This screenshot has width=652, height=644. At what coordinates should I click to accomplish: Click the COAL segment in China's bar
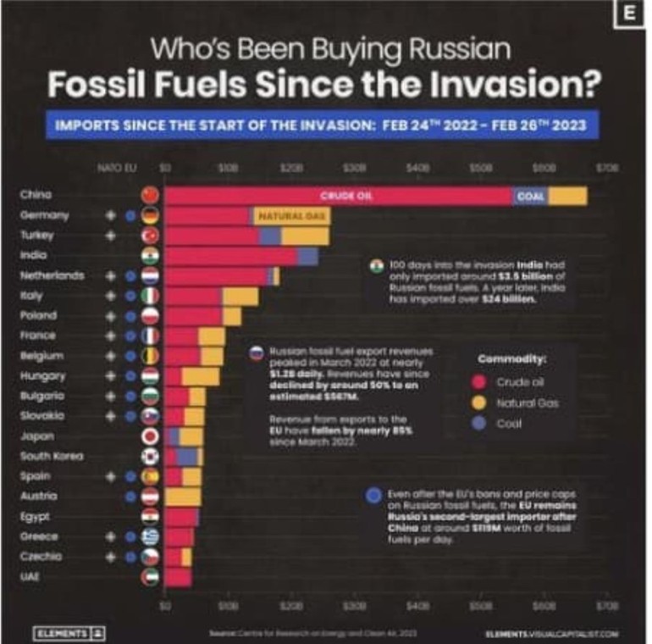tap(530, 196)
